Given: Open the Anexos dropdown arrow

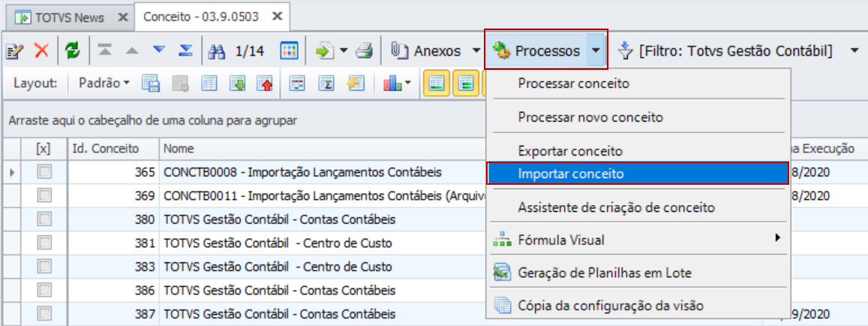Looking at the screenshot, I should pos(476,51).
